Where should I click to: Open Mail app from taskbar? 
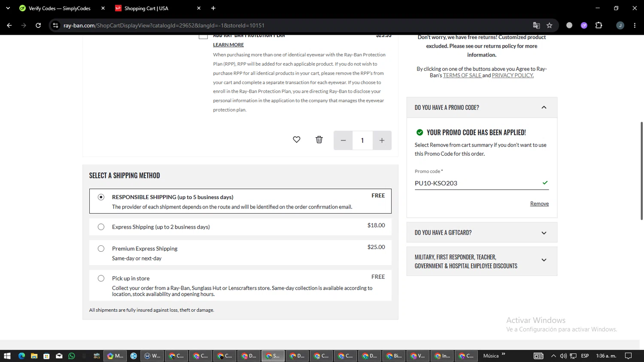(x=59, y=356)
